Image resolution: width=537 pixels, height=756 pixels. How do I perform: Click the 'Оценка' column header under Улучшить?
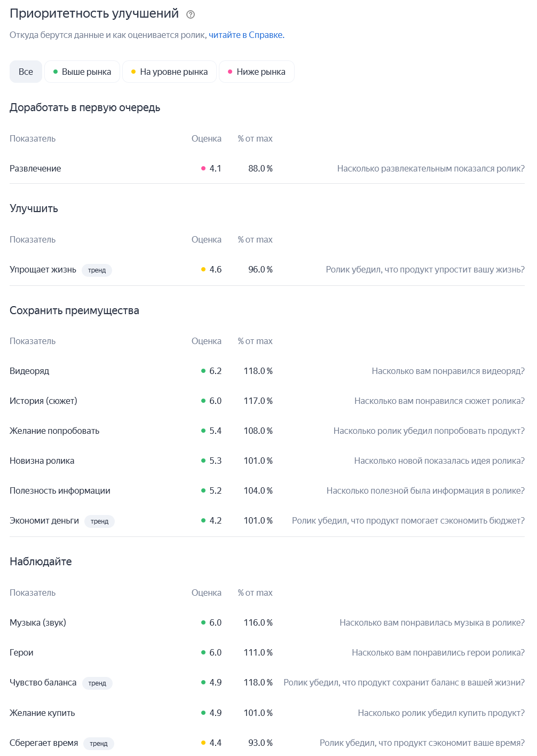coord(206,240)
